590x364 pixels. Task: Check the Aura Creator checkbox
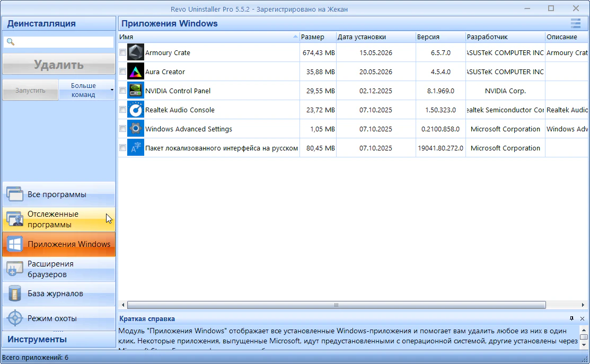click(x=122, y=71)
